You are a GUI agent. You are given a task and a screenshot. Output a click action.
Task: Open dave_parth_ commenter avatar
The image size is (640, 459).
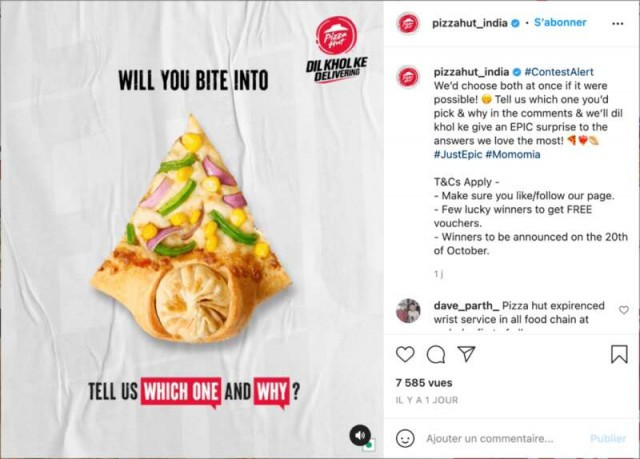[x=408, y=311]
